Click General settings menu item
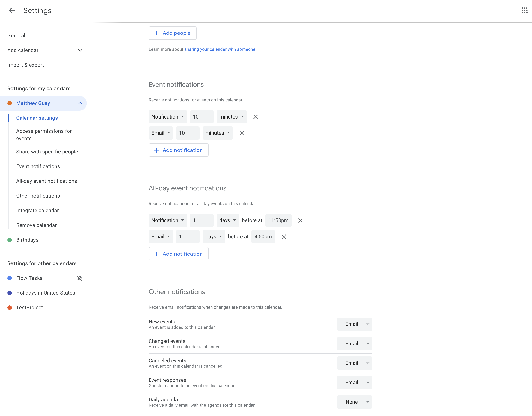Viewport: 532px width, 416px height. pyautogui.click(x=16, y=35)
